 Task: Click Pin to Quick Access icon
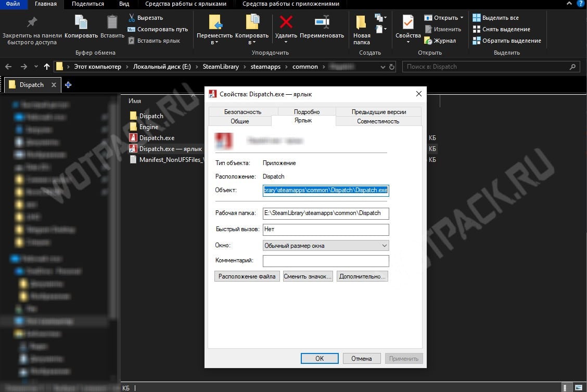tap(32, 22)
